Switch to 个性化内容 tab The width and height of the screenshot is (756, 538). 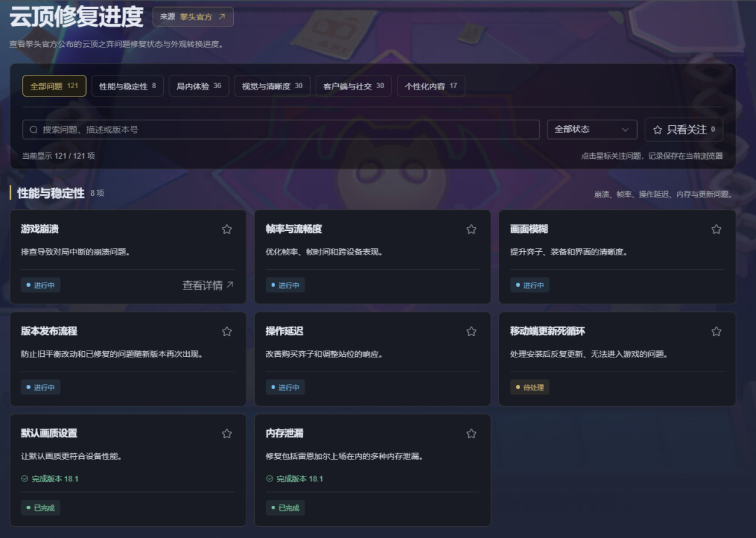[x=430, y=86]
